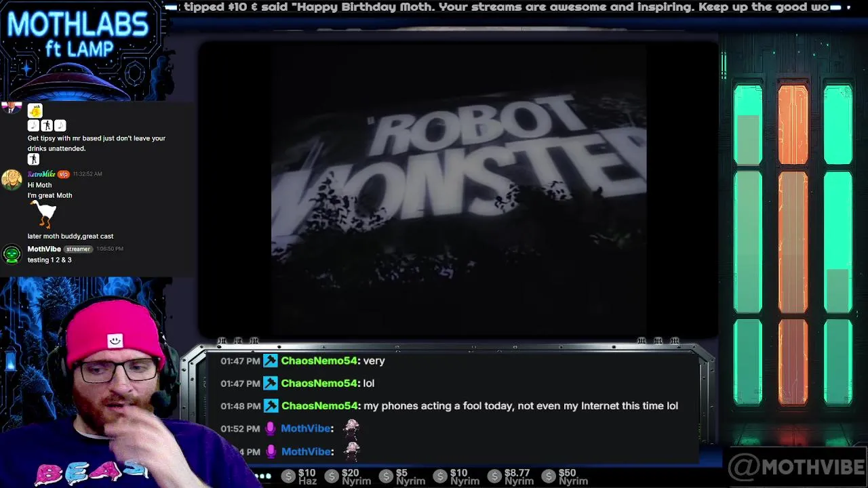Click the dollar coin icon beside the $50 Nyrim tip
Image resolution: width=868 pixels, height=488 pixels.
pyautogui.click(x=549, y=477)
